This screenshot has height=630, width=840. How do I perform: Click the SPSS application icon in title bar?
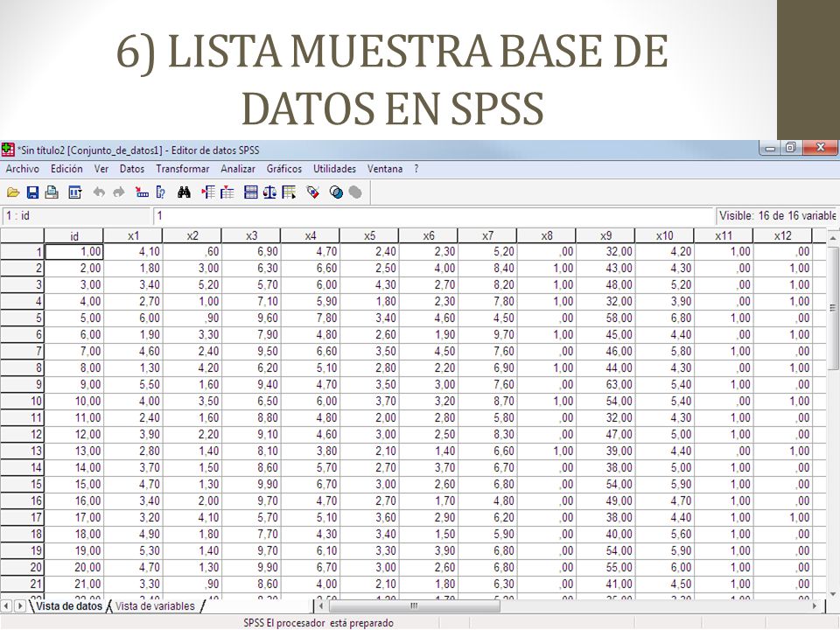pyautogui.click(x=8, y=150)
